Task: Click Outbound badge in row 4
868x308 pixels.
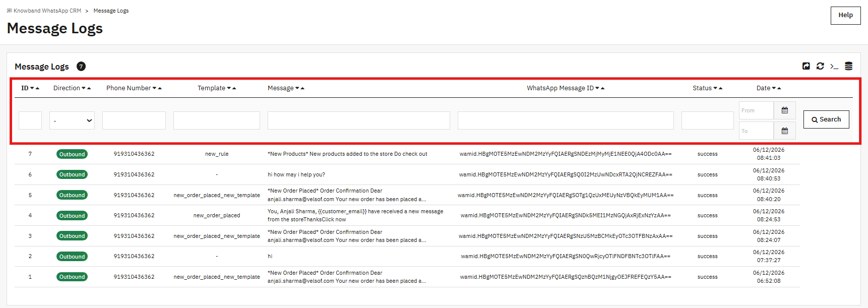Action: point(72,216)
